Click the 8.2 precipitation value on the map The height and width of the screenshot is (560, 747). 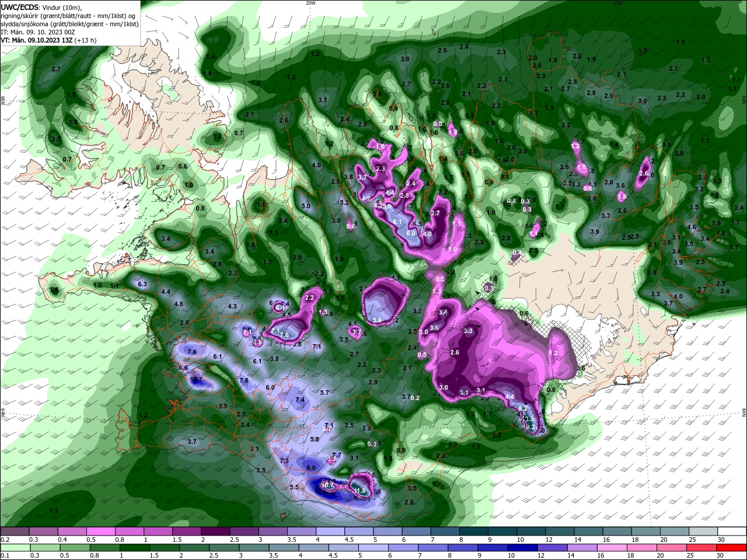click(523, 408)
